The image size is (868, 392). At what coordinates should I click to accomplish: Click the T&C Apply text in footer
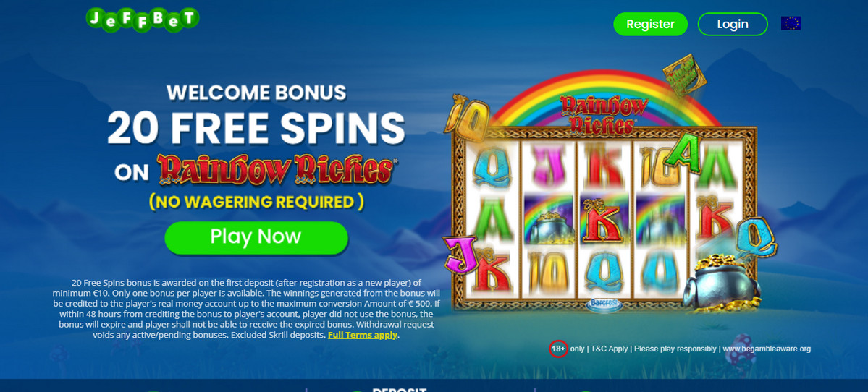point(610,349)
